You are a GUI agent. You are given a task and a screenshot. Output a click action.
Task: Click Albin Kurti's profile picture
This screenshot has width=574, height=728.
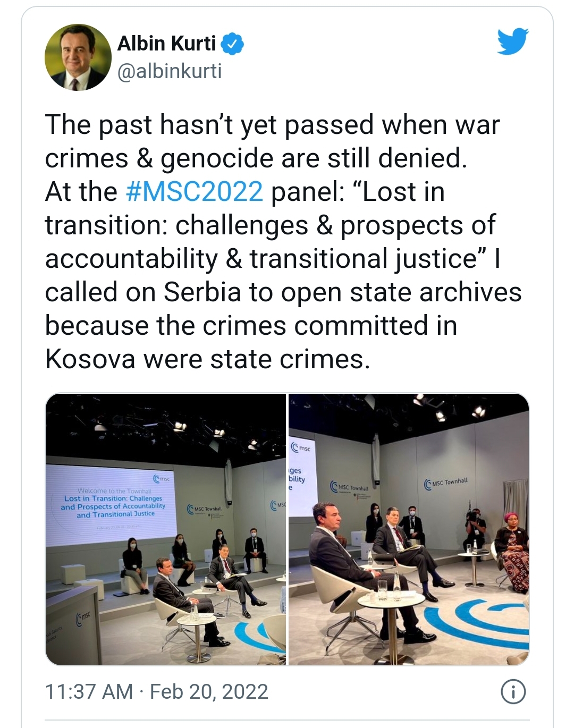(x=78, y=57)
